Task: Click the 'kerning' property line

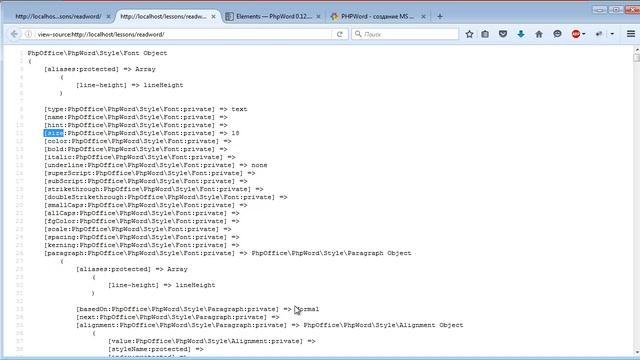Action: [142, 245]
